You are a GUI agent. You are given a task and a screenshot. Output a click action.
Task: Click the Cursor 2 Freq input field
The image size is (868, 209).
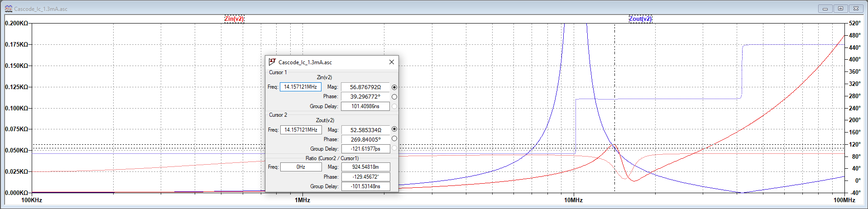301,130
